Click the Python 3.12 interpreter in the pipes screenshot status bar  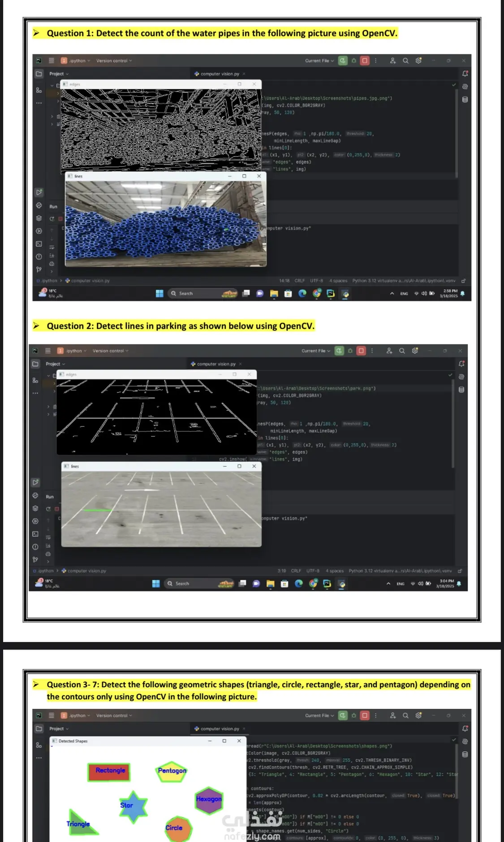pyautogui.click(x=404, y=281)
